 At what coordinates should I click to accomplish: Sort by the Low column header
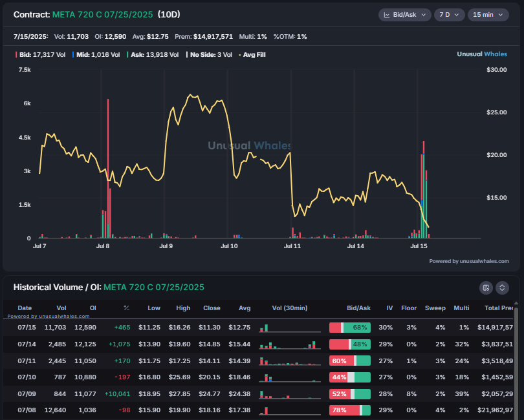tap(154, 308)
